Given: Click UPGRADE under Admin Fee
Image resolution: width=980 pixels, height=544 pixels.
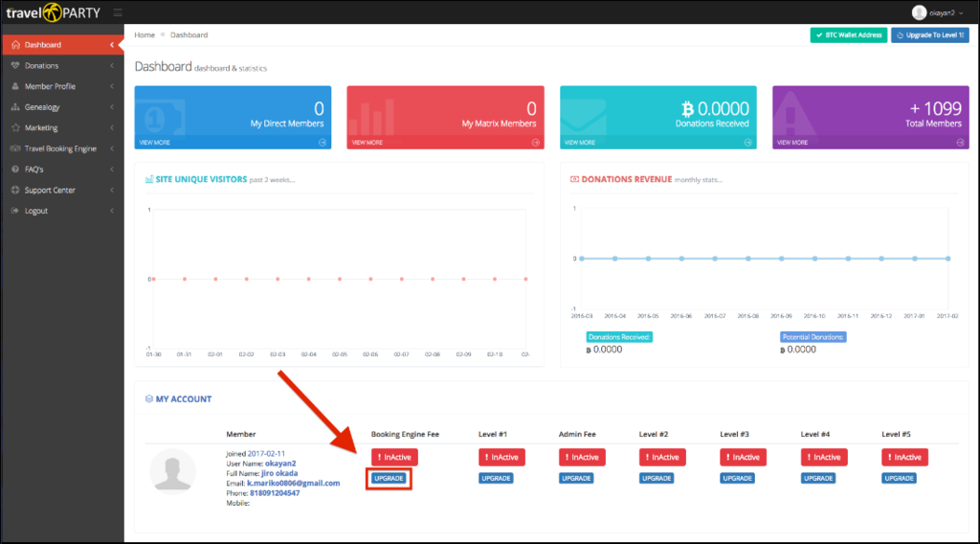Looking at the screenshot, I should click(x=576, y=478).
